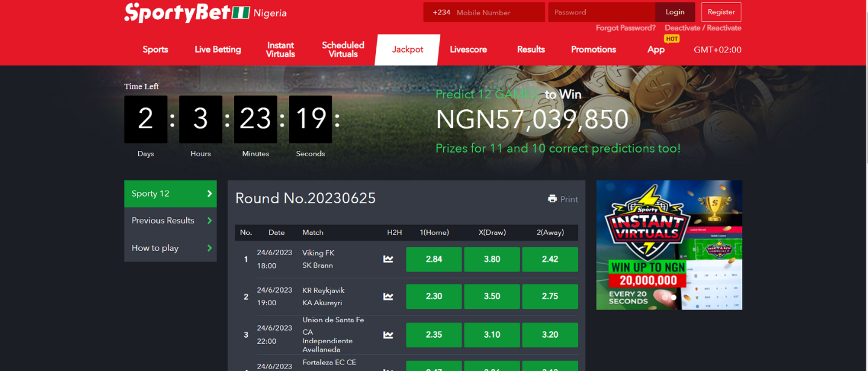
Task: Open the Results page
Action: (x=531, y=49)
